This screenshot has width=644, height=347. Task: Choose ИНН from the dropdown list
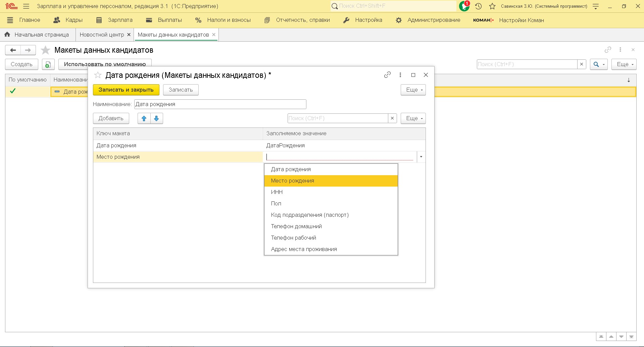[277, 192]
